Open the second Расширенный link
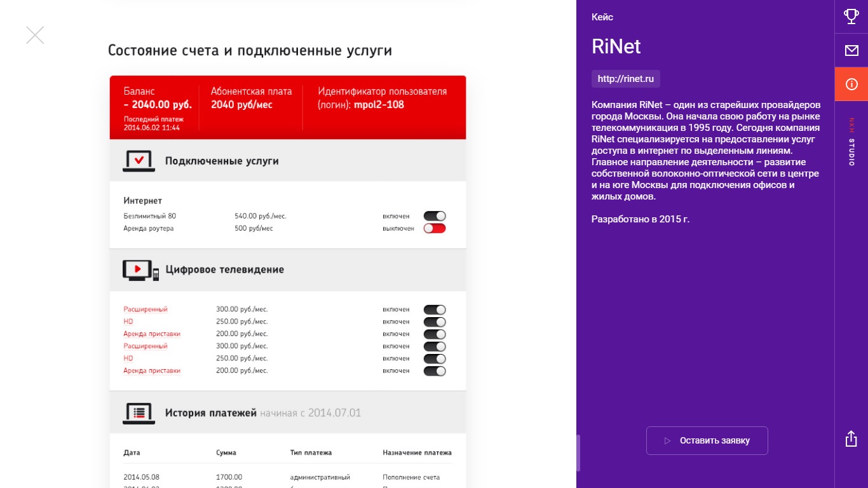The height and width of the screenshot is (488, 868). tap(146, 346)
